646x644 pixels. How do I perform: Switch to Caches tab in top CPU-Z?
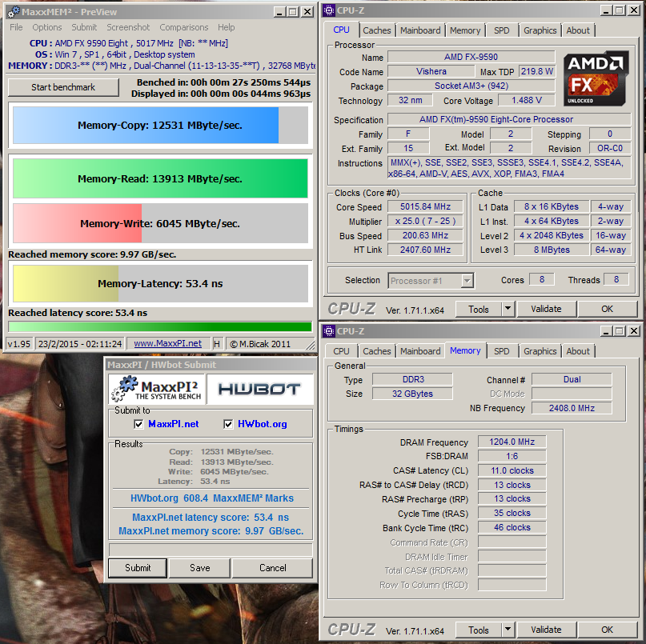(x=376, y=30)
